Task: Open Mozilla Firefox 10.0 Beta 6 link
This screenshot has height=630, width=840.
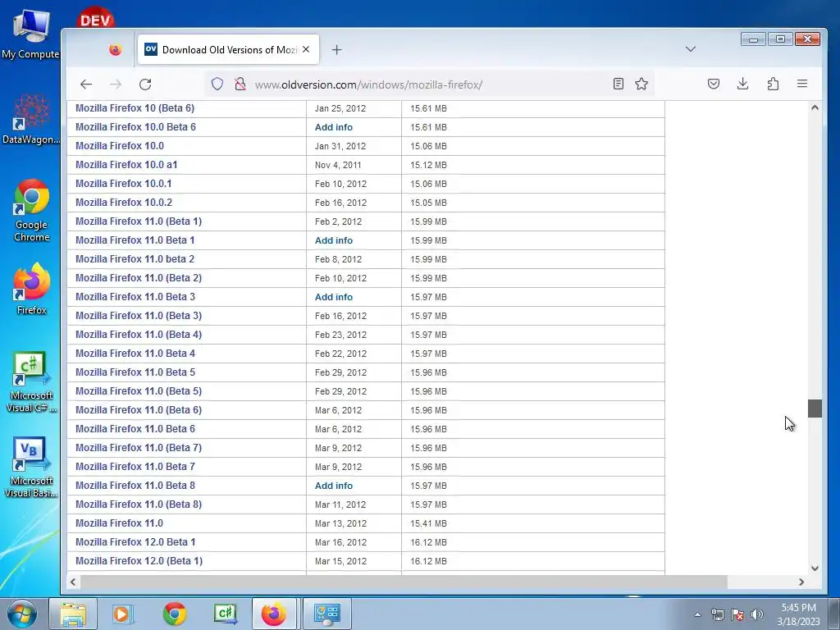Action: click(135, 127)
